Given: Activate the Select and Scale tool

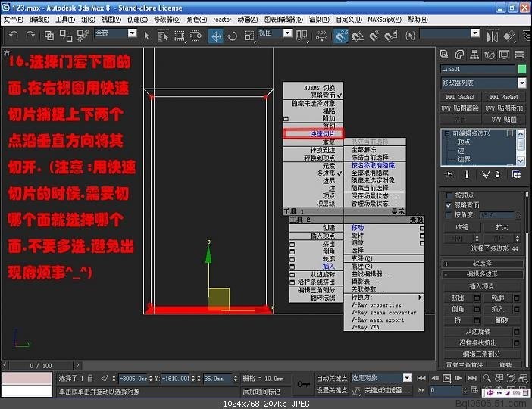Looking at the screenshot, I should pos(249,36).
